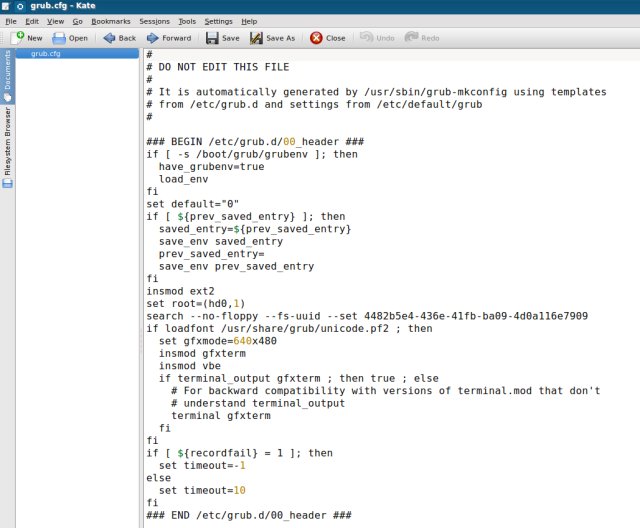This screenshot has height=528, width=640.
Task: Click the 'prev_saved_entry=' line
Action: [211, 254]
